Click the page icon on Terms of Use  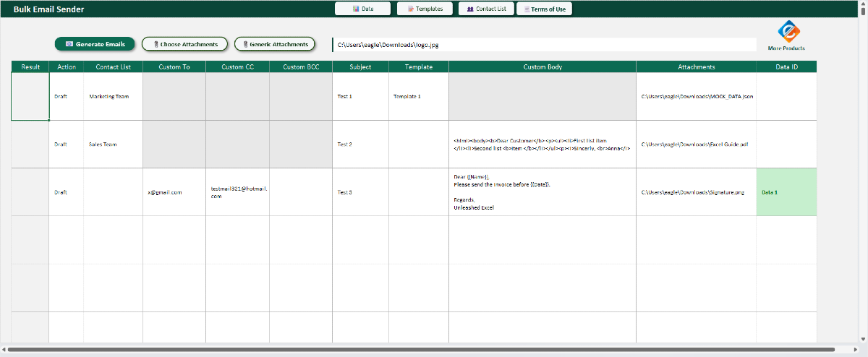point(527,9)
